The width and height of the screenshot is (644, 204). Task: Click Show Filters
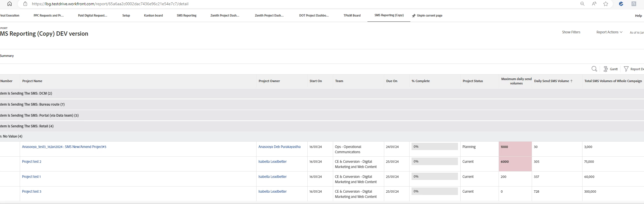point(571,32)
